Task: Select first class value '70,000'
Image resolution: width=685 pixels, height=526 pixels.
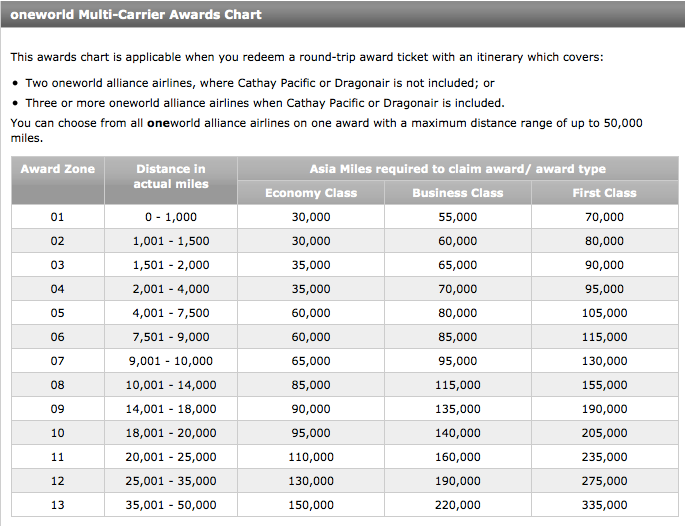Action: click(605, 217)
